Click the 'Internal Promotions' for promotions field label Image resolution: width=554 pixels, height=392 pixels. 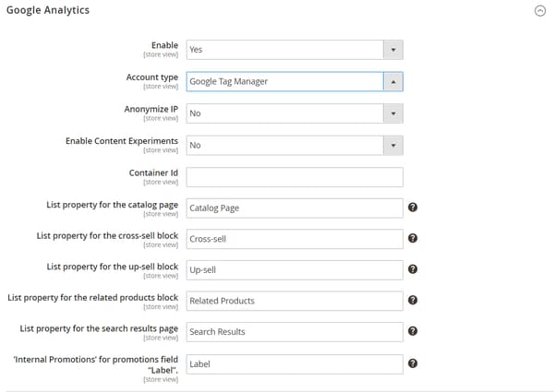click(96, 365)
